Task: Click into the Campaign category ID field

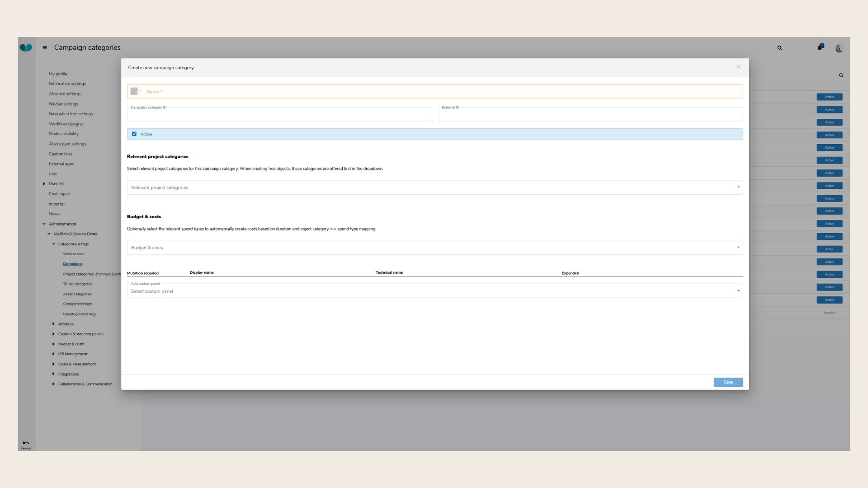Action: (x=279, y=115)
